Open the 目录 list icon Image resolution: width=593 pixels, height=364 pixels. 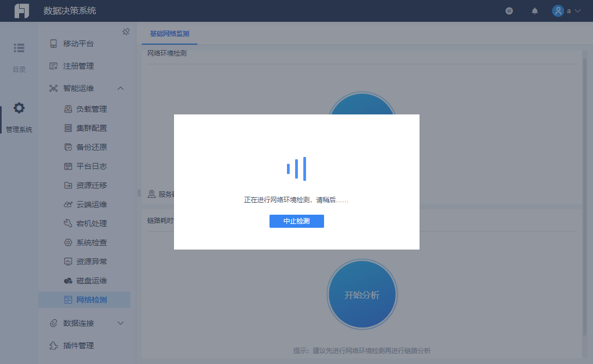[19, 48]
